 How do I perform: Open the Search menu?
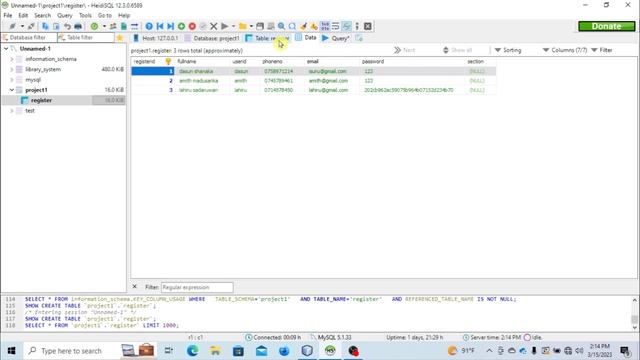(x=42, y=16)
